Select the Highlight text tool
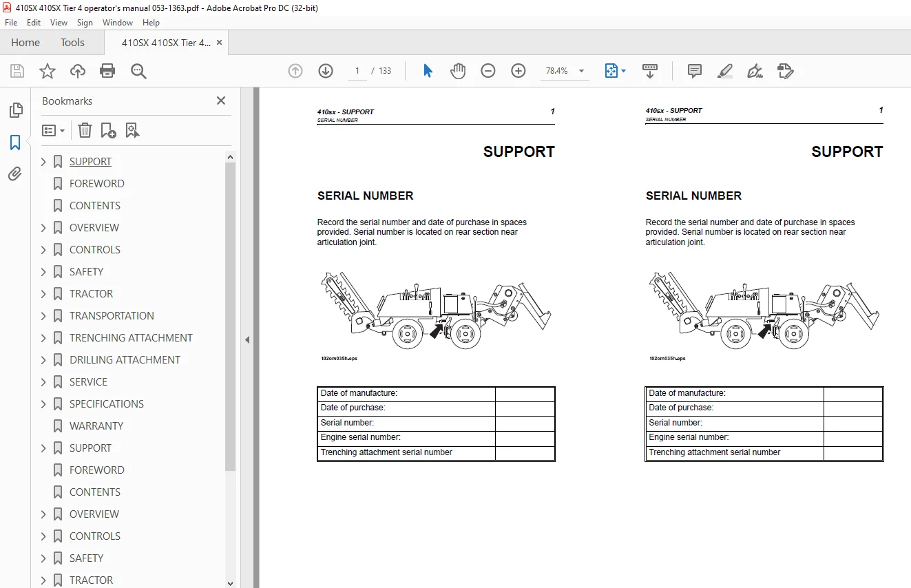Viewport: 911px width, 588px height. click(x=724, y=71)
